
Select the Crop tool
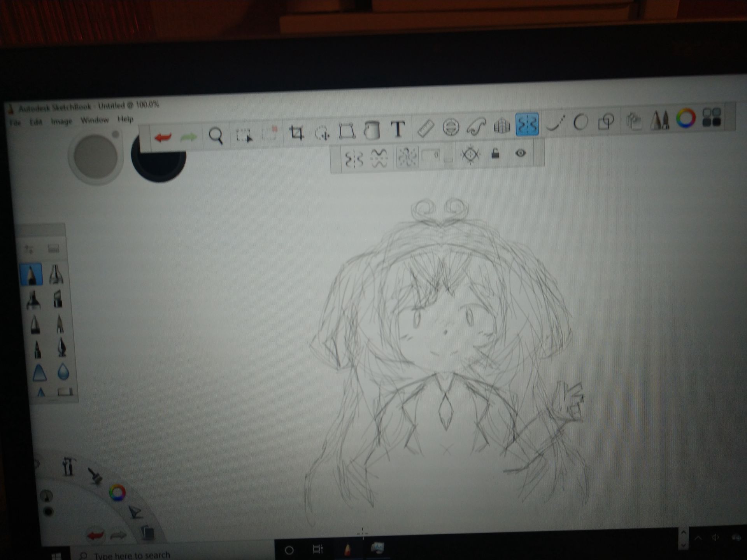point(296,133)
